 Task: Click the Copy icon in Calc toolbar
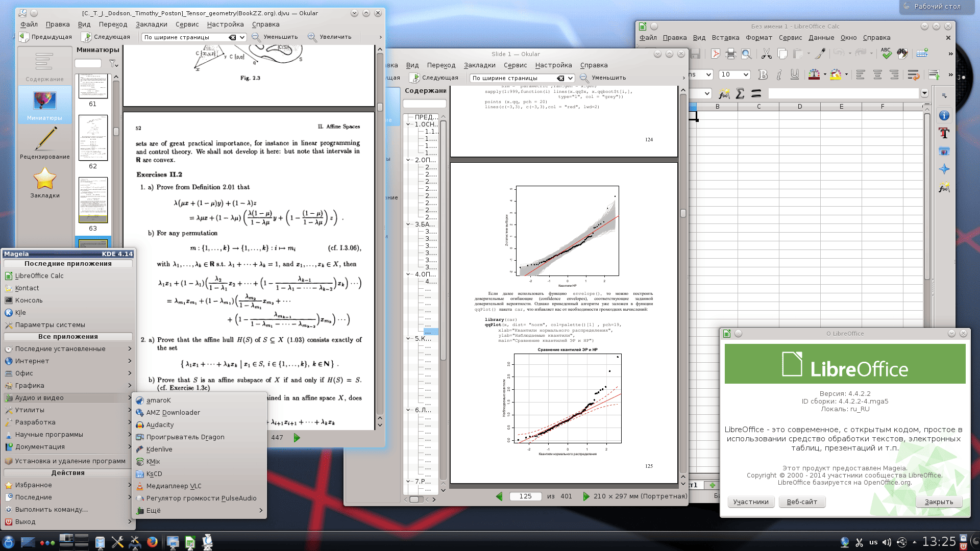[782, 54]
